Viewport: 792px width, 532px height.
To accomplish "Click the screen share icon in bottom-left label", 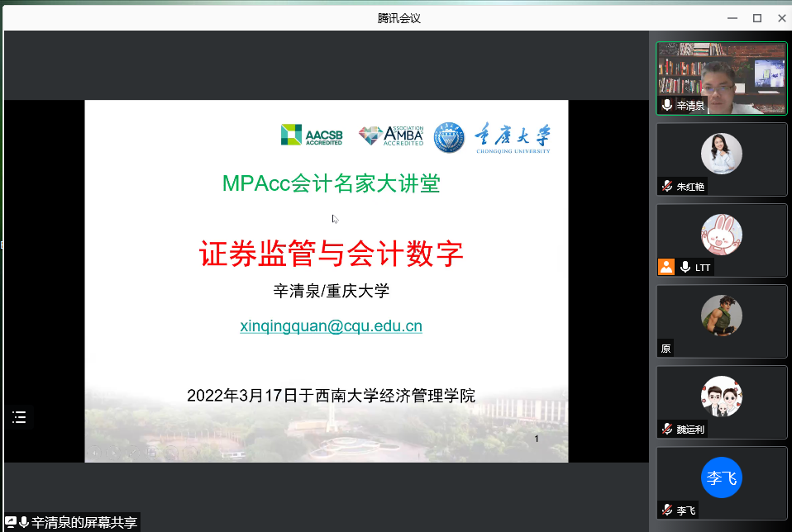I will (x=11, y=522).
